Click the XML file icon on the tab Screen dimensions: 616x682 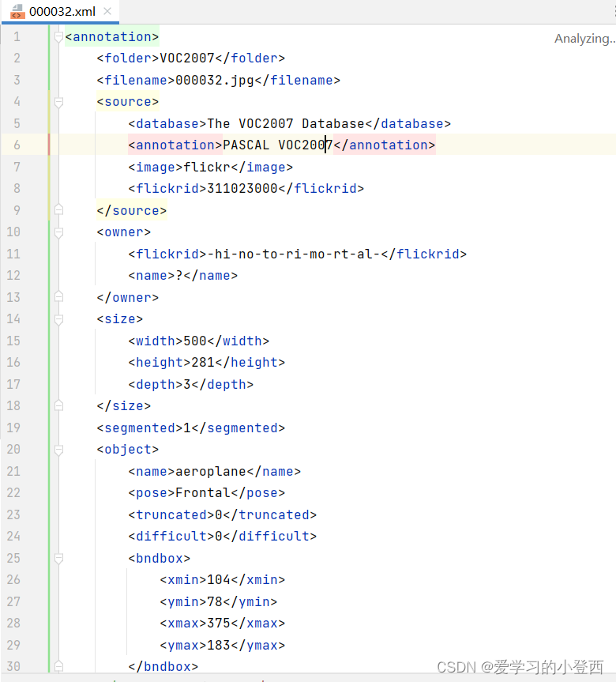pos(17,11)
